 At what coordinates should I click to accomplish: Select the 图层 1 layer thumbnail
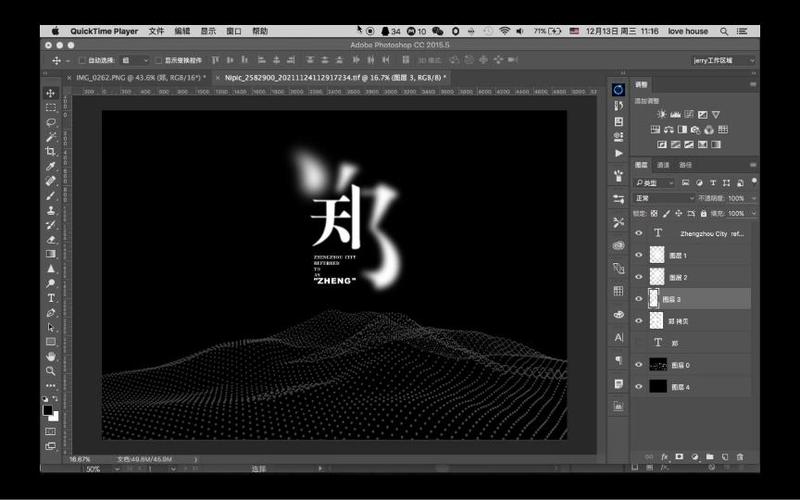[657, 255]
